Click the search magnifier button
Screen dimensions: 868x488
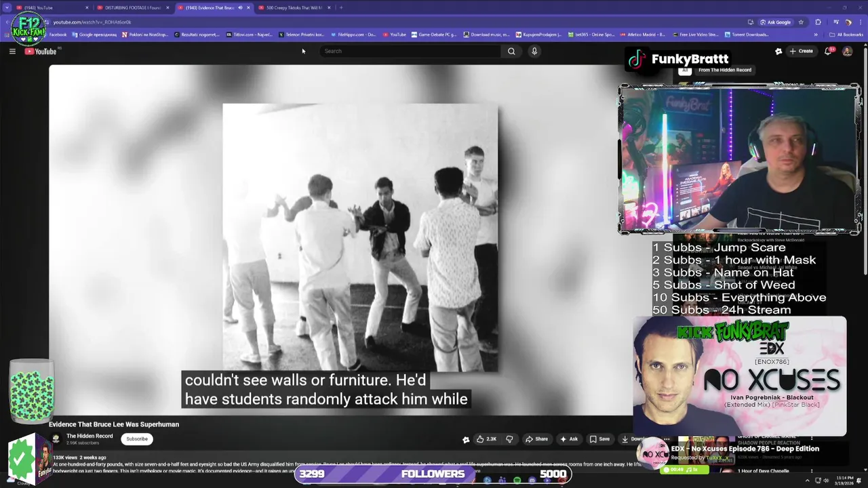click(511, 51)
